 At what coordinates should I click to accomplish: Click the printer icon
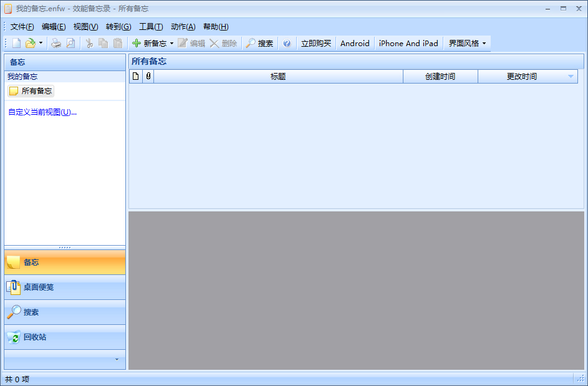coord(56,44)
